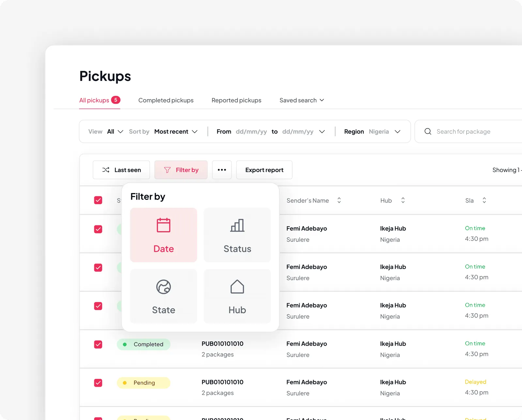Click the bar chart icon in Status tile
The image size is (522, 420).
(x=237, y=225)
